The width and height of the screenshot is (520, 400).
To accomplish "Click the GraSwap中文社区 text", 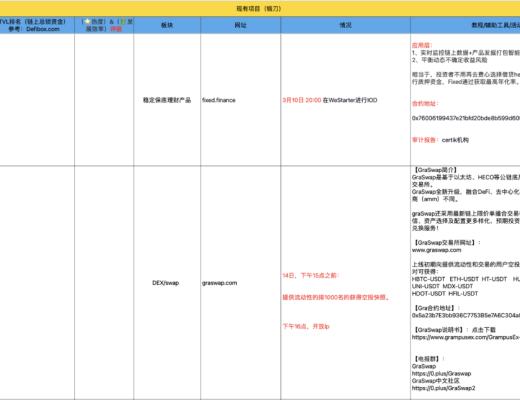I will pyautogui.click(x=436, y=381).
